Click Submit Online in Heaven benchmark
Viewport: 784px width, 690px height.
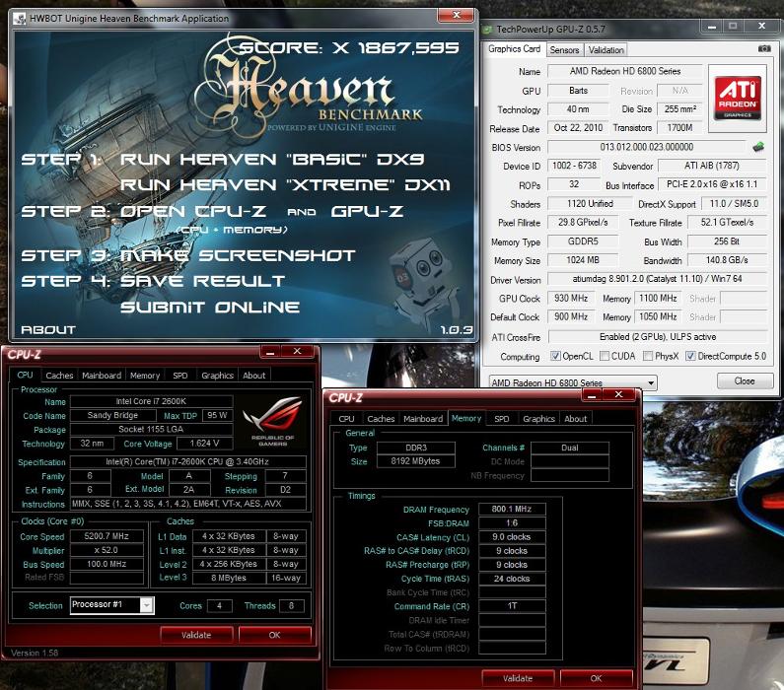pos(210,307)
